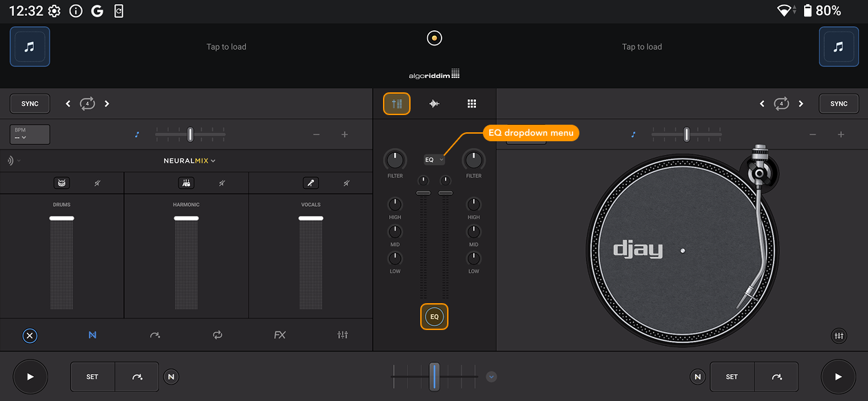Switch to the pads grid tab
The image size is (868, 401).
[x=472, y=103]
